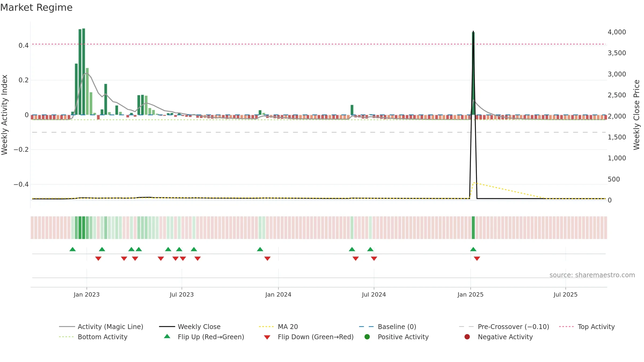This screenshot has height=362, width=644.
Task: Click the 4,000 right-axis tick label
Action: pos(617,32)
